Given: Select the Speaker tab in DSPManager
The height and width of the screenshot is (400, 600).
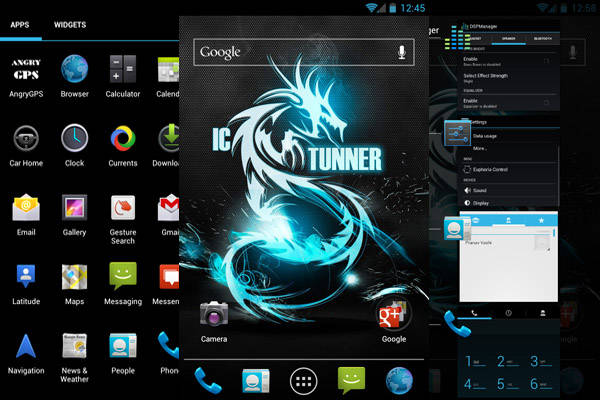Looking at the screenshot, I should point(509,39).
